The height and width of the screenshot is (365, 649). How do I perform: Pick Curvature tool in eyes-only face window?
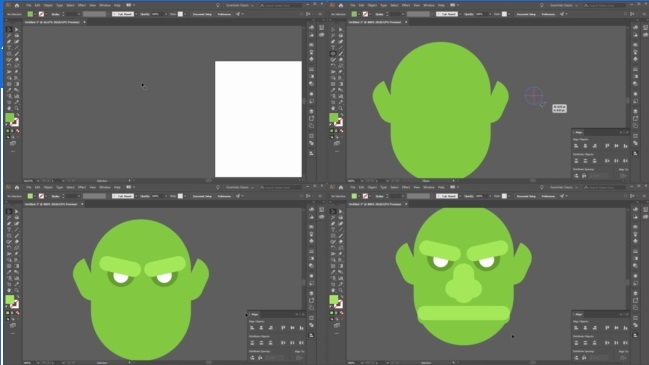pos(17,223)
